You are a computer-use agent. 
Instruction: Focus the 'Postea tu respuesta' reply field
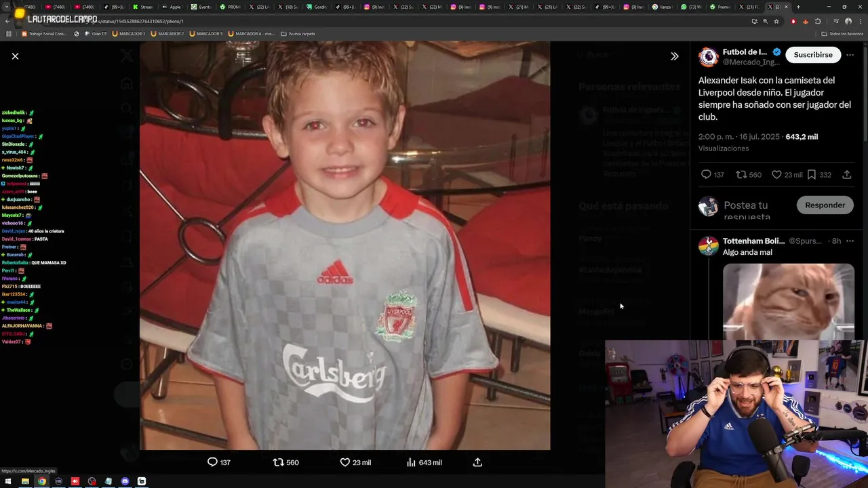click(756, 210)
